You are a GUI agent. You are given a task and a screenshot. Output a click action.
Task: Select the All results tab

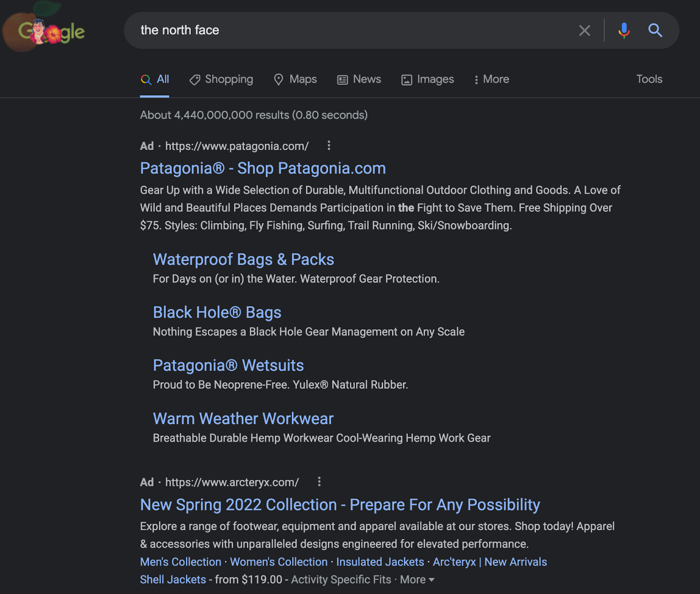pos(155,79)
